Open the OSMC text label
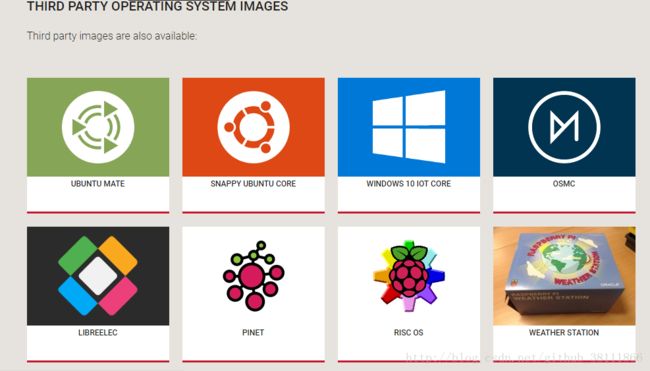The width and height of the screenshot is (650, 371). point(564,184)
